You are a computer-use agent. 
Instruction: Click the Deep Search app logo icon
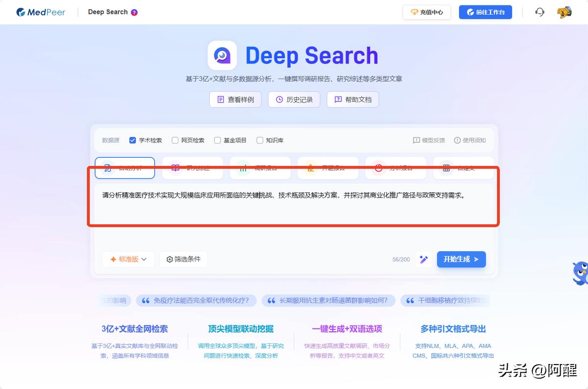coord(222,55)
